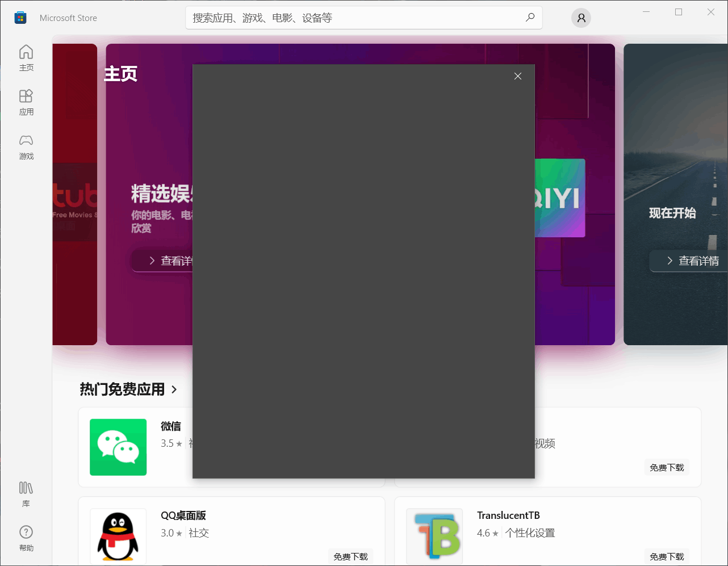Viewport: 728px width, 566px height.
Task: Click 免费下载 on the 视频 app card
Action: tap(667, 467)
